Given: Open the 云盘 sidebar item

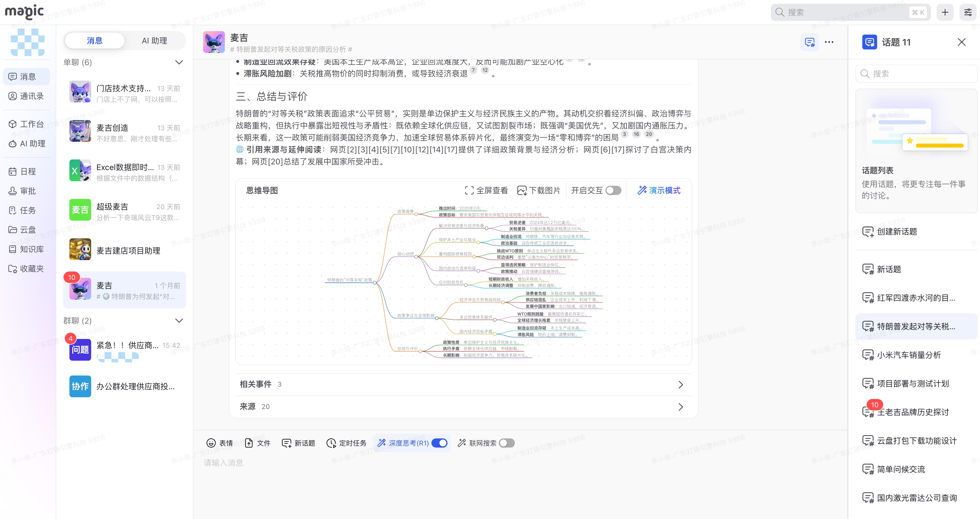Looking at the screenshot, I should click(26, 229).
